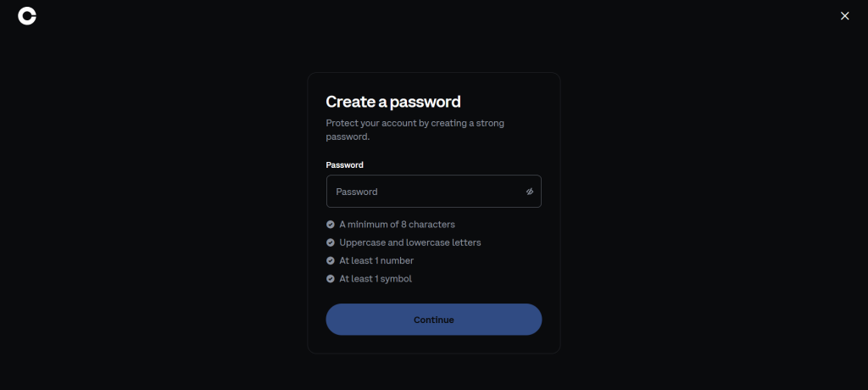
Task: Click the "A minimum of 8 characters" text
Action: point(397,225)
